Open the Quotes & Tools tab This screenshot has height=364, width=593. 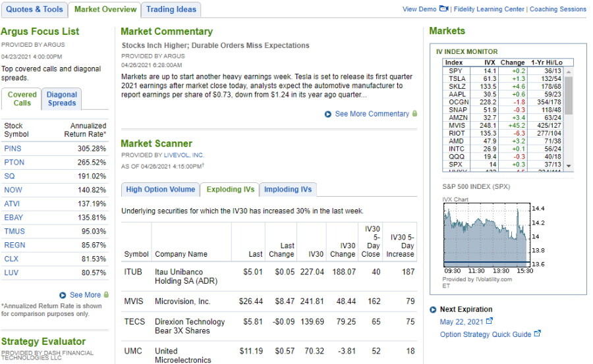34,9
